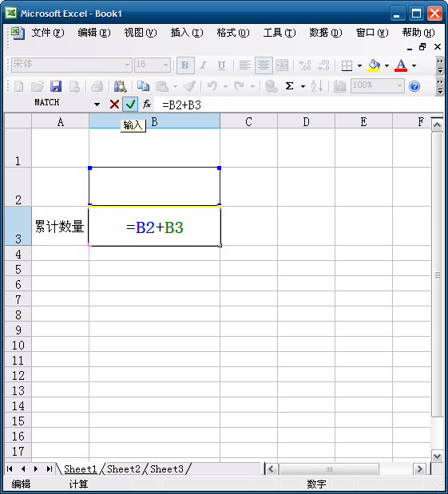
Task: Switch to Sheet2 tab
Action: (124, 469)
